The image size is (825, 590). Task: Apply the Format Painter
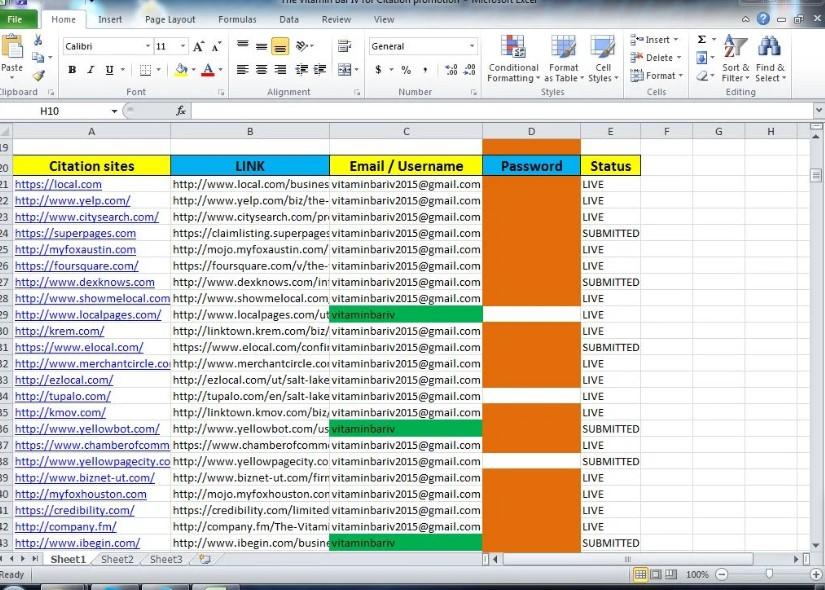coord(36,74)
